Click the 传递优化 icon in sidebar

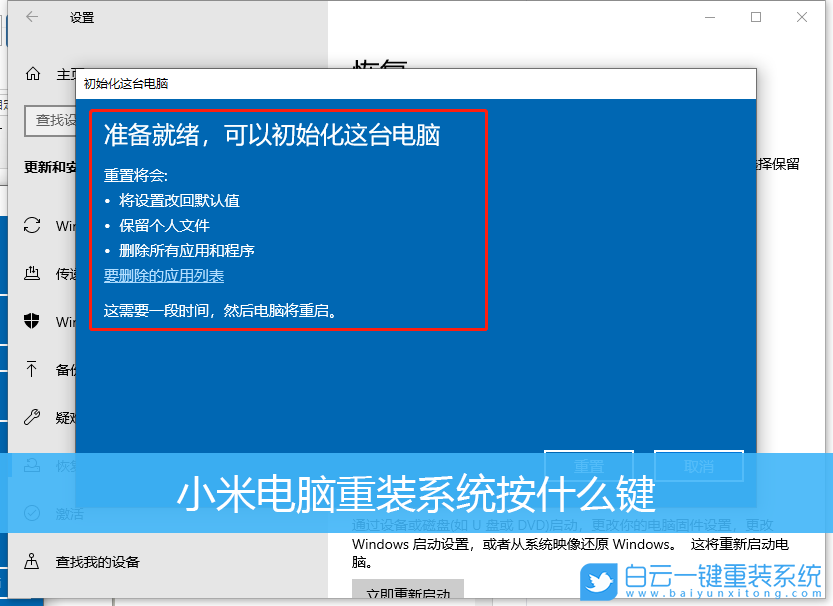tap(32, 273)
